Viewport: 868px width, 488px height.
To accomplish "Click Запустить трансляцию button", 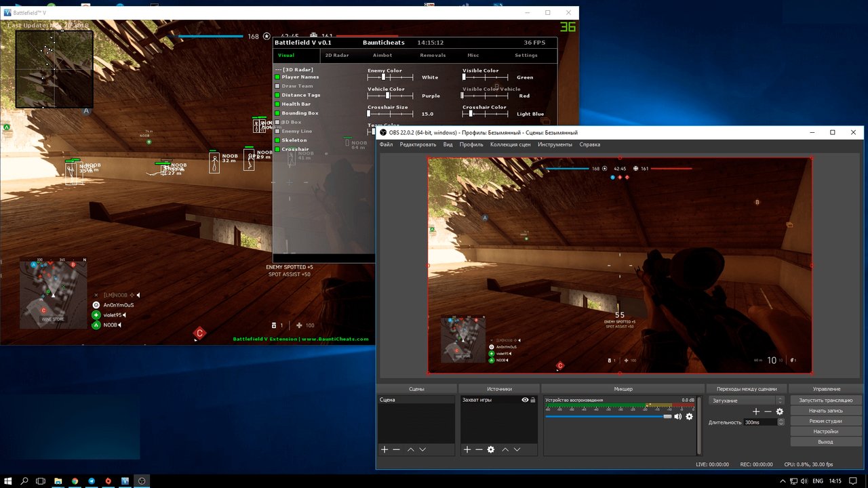I will (x=825, y=401).
